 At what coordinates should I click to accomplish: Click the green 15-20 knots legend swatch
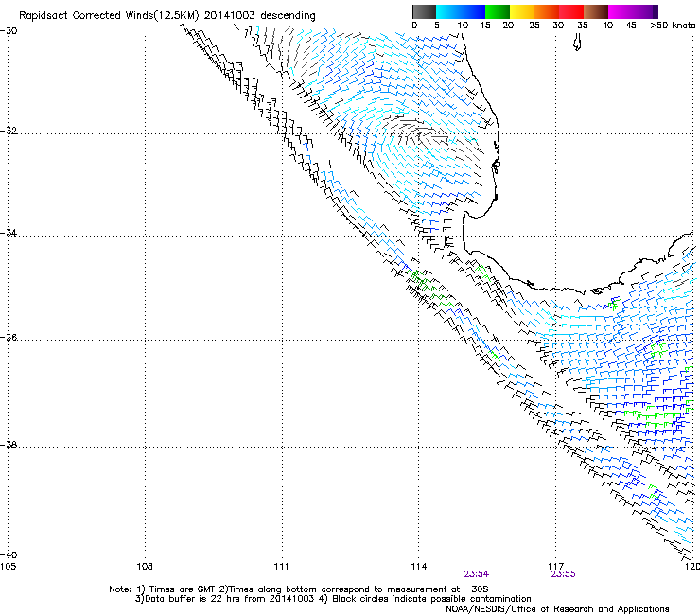(498, 11)
